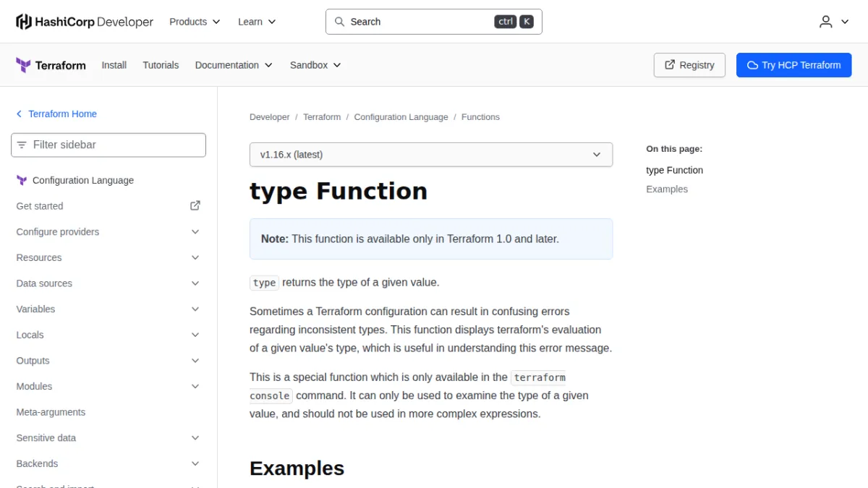868x488 pixels.
Task: Open the Tutorials page
Action: point(161,65)
